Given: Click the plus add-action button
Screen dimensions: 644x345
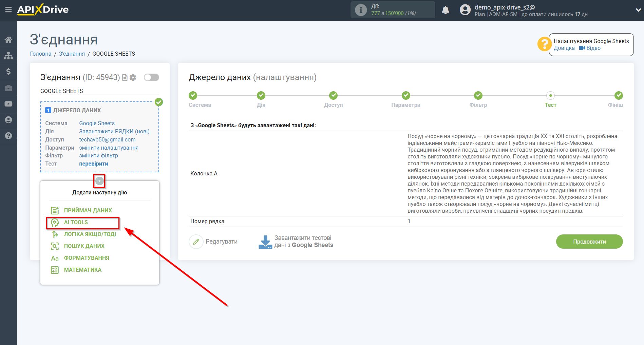Looking at the screenshot, I should click(x=99, y=181).
